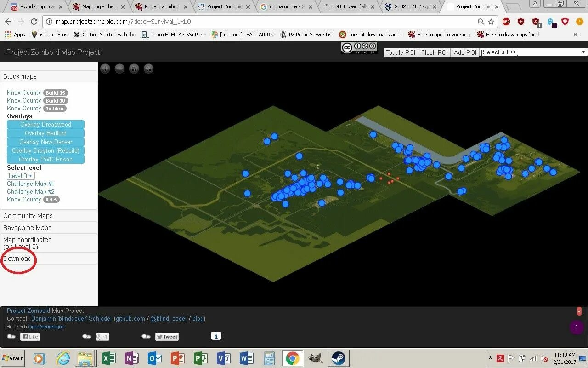Open Internet Explorer from the taskbar
The width and height of the screenshot is (588, 368).
click(x=63, y=358)
